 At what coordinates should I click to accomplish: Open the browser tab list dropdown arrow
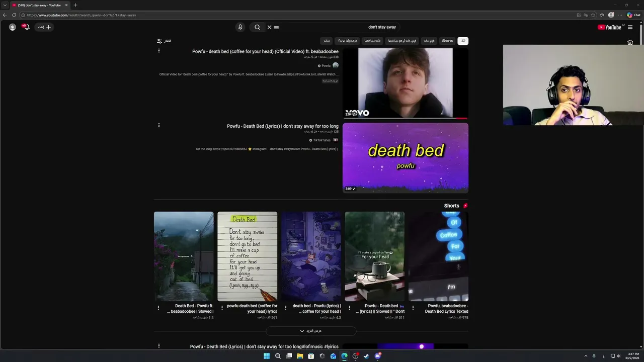point(5,5)
